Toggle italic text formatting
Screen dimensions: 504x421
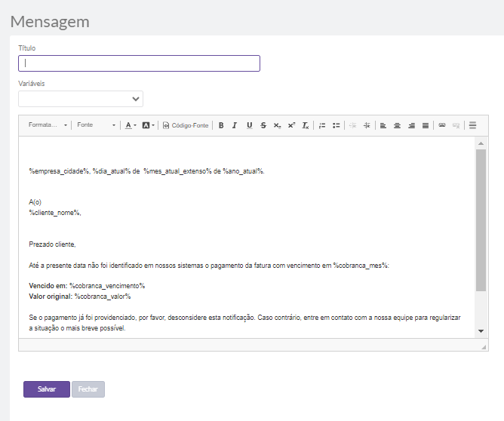(235, 125)
